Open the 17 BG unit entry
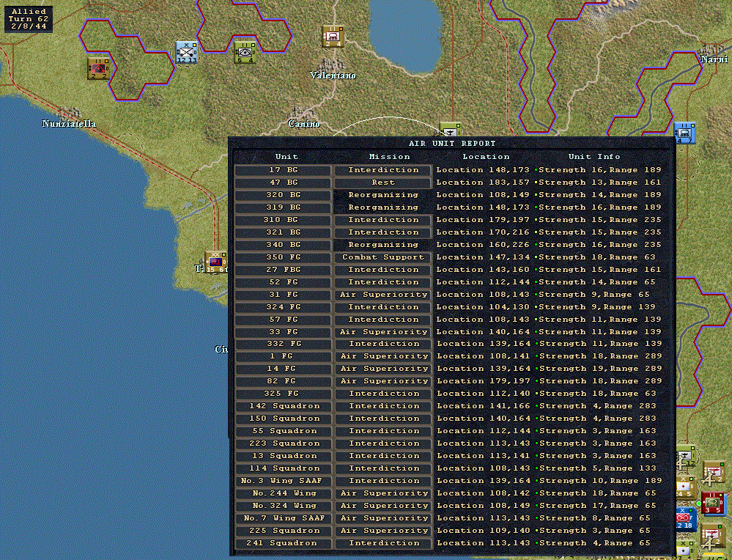Image resolution: width=732 pixels, height=560 pixels. 283,170
